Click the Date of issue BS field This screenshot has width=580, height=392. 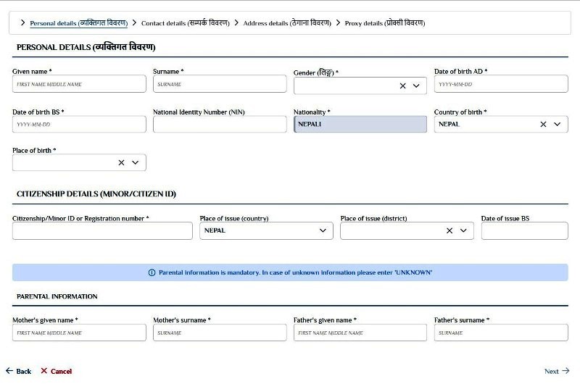point(524,230)
